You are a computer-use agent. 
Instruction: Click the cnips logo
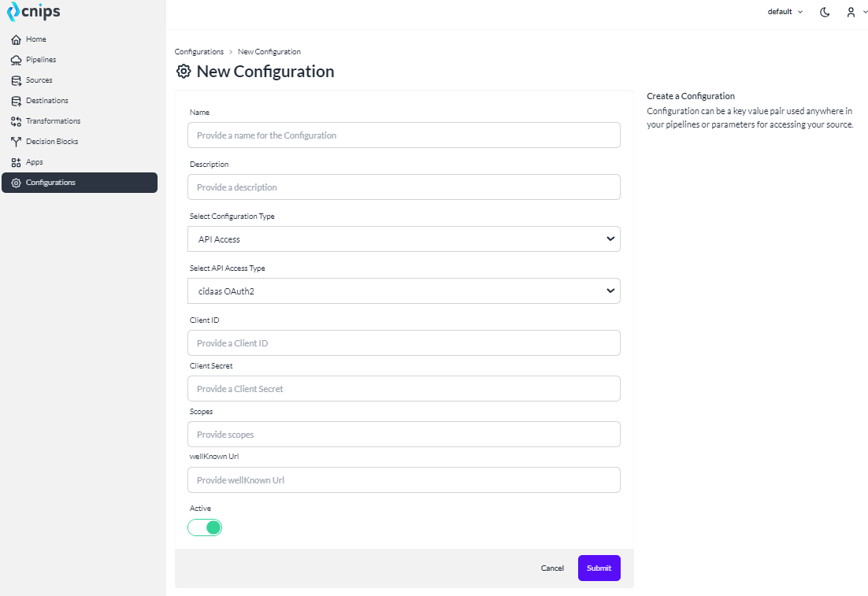pos(33,11)
